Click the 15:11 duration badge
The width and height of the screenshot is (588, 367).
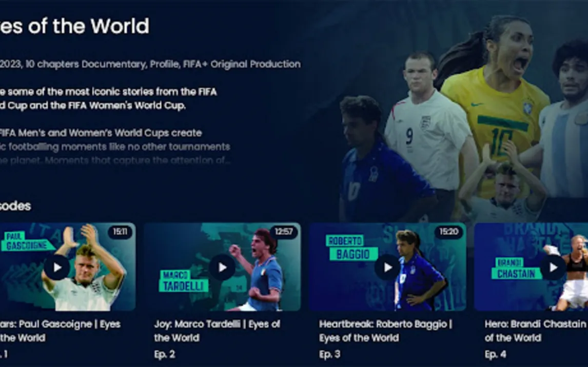coord(120,232)
